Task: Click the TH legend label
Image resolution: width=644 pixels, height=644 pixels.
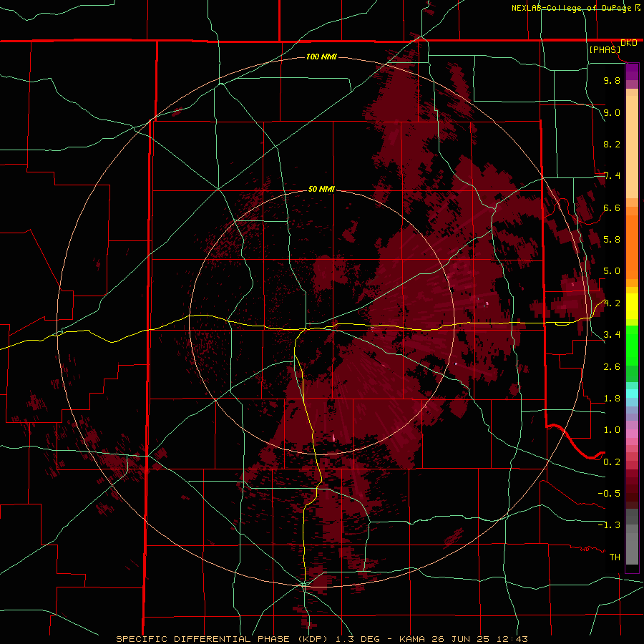Action: pyautogui.click(x=615, y=557)
